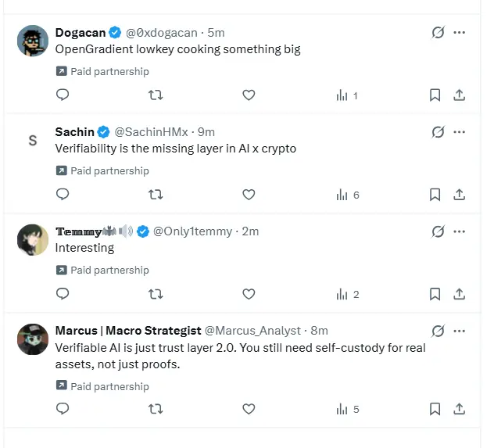This screenshot has width=494, height=448.
Task: Repost Temmy's "Interesting" tweet
Action: click(x=156, y=294)
